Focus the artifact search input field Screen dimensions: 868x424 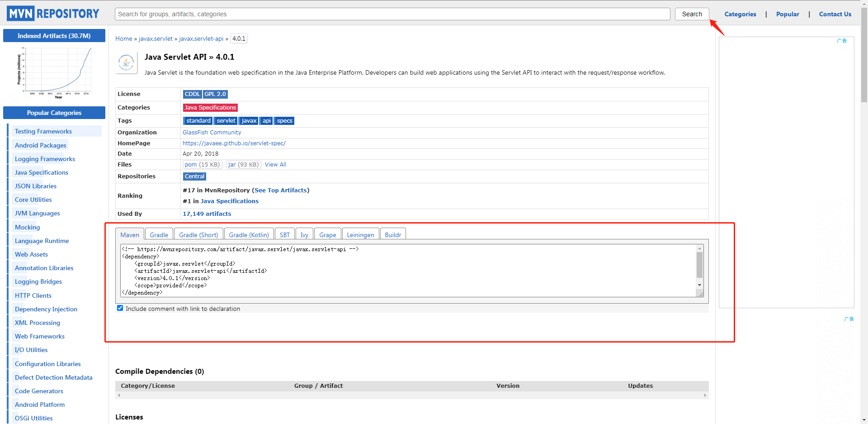click(x=392, y=14)
